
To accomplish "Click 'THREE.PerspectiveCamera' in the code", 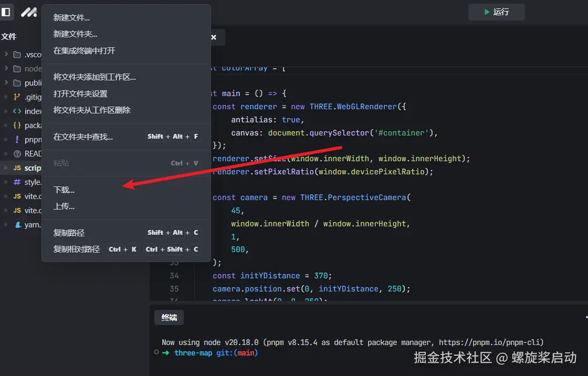I will pyautogui.click(x=353, y=197).
